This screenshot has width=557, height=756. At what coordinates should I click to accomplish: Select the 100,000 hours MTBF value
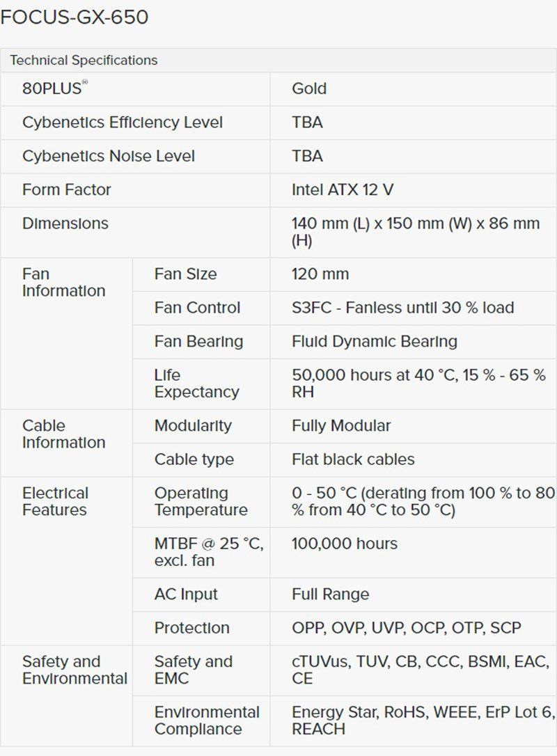[345, 544]
